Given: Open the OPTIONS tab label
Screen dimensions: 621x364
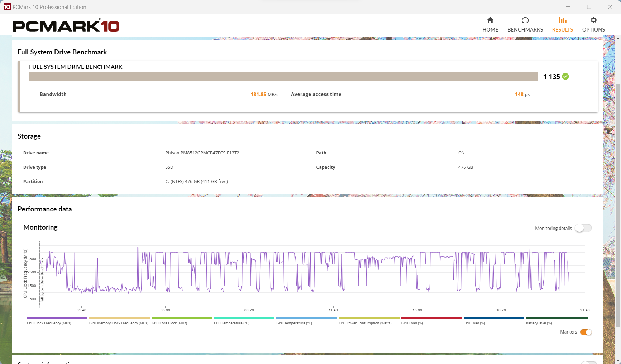Looking at the screenshot, I should tap(594, 30).
